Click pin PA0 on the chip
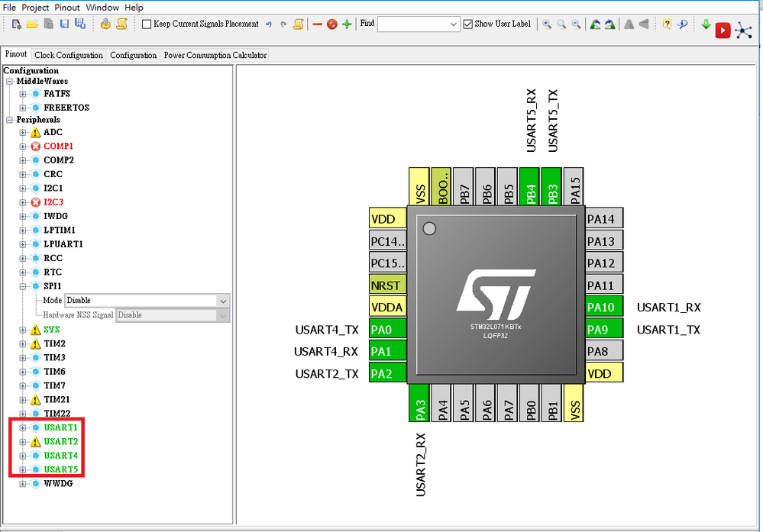The image size is (763, 532). (388, 330)
